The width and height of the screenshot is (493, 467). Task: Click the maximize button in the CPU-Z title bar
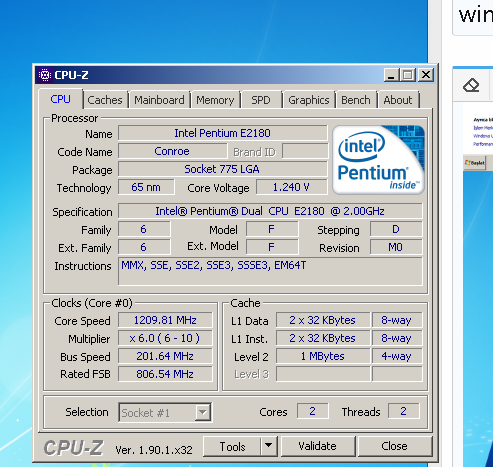408,75
